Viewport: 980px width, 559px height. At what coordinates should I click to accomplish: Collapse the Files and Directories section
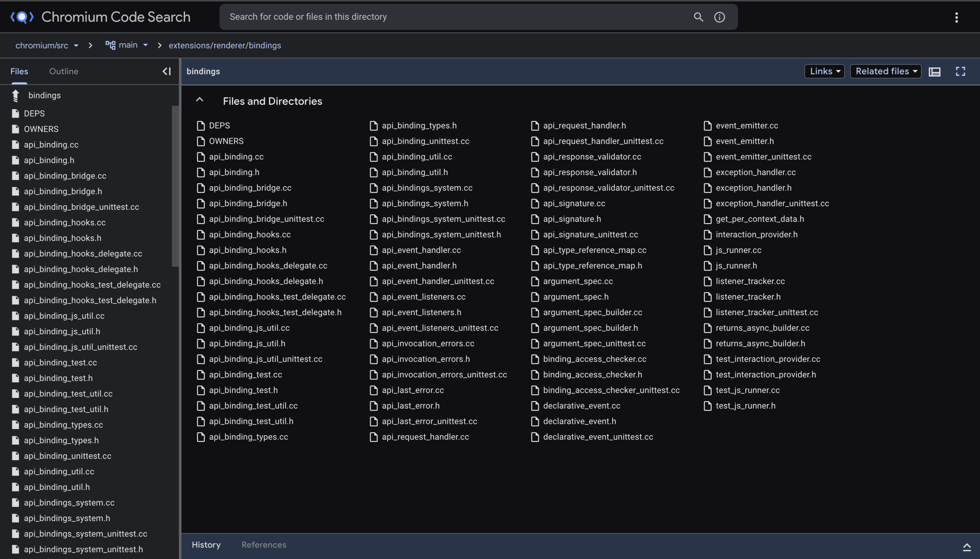pos(199,100)
